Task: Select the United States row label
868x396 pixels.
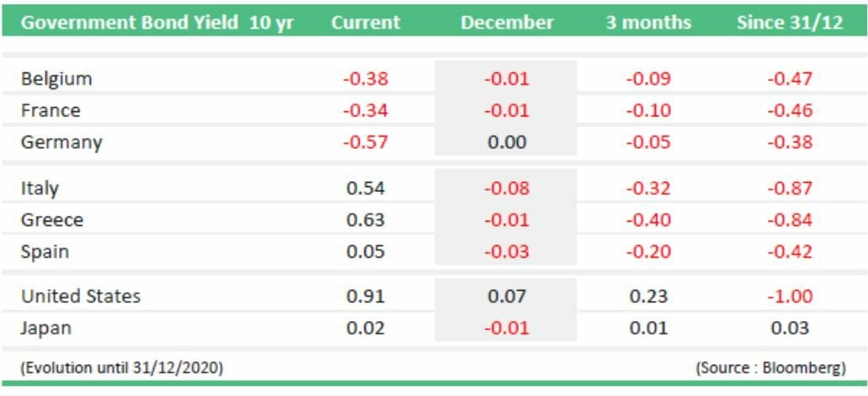Action: pos(81,297)
